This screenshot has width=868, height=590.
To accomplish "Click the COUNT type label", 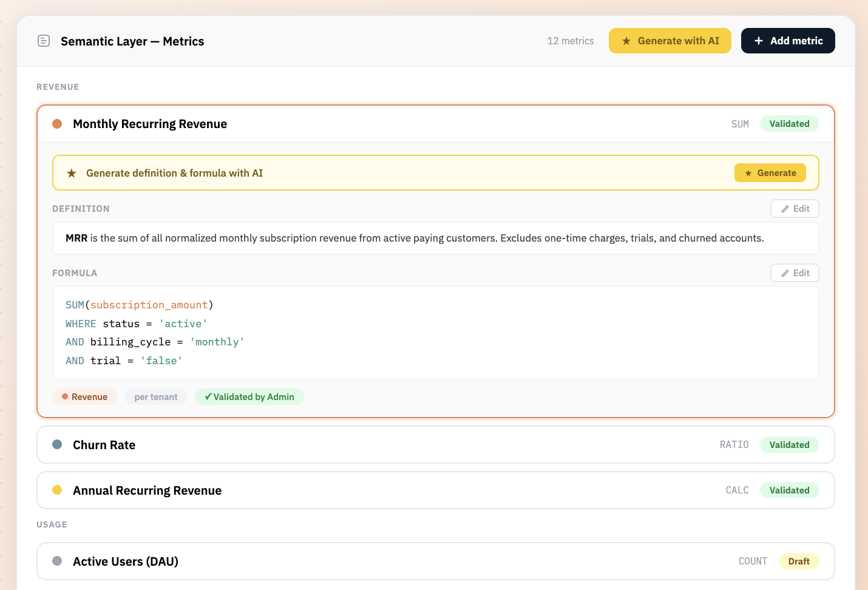I will [x=753, y=561].
